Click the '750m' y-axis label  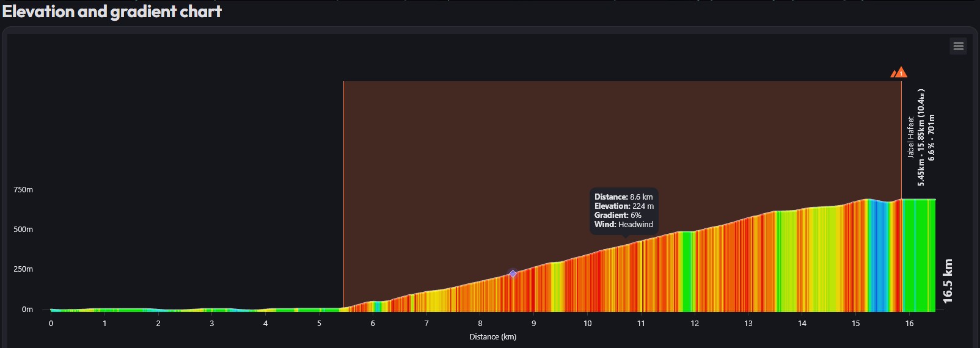tap(23, 190)
